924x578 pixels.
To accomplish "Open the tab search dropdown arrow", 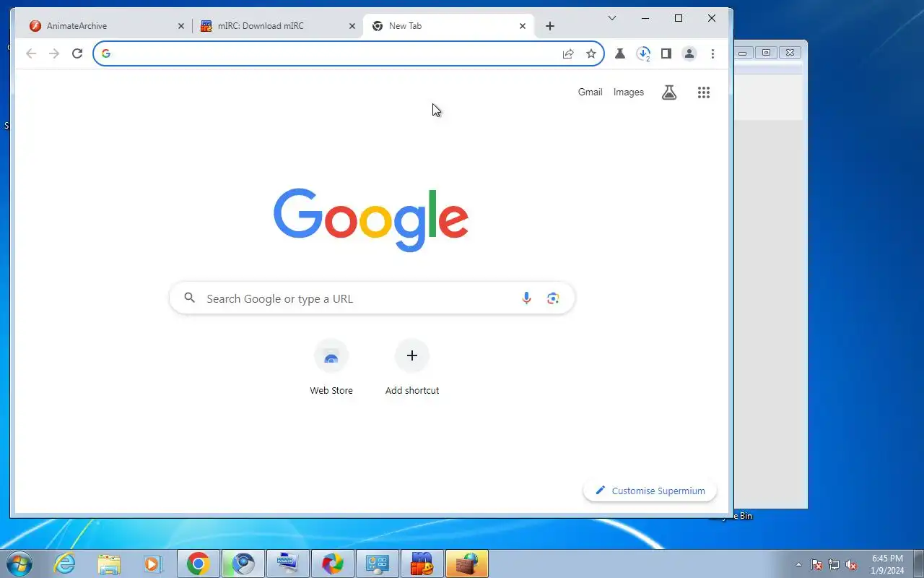I will coord(611,18).
